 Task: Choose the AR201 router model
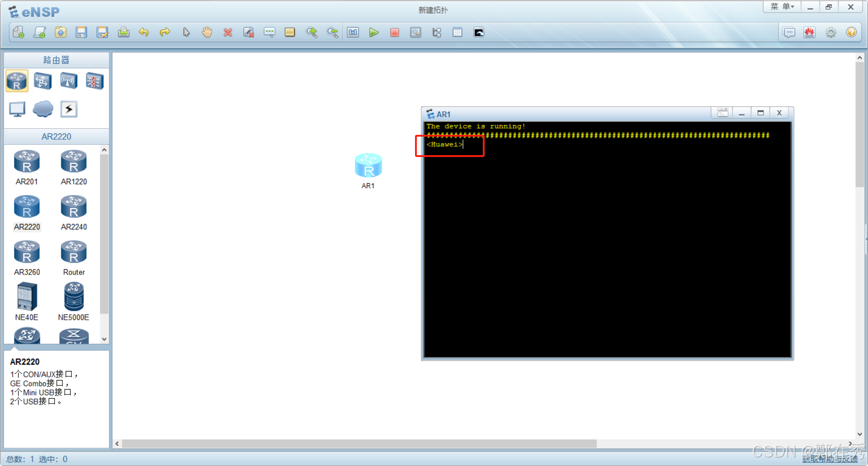point(27,167)
